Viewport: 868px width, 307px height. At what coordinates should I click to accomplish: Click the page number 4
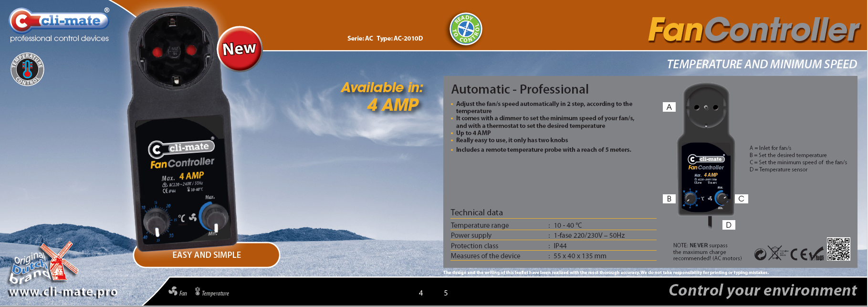pyautogui.click(x=421, y=293)
